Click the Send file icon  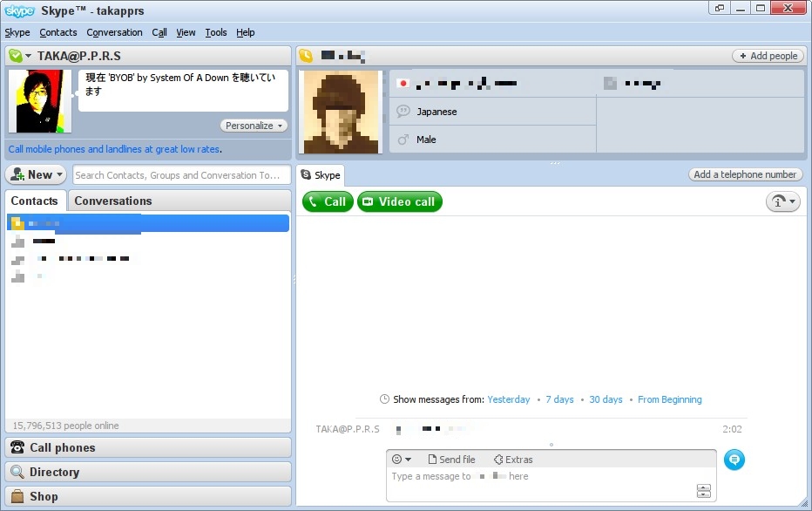coord(451,460)
